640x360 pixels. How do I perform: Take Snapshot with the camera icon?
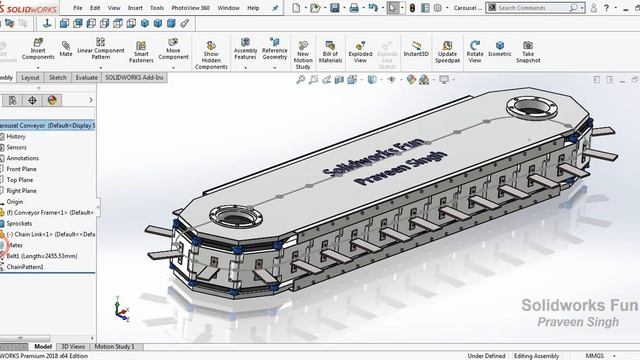pyautogui.click(x=528, y=51)
